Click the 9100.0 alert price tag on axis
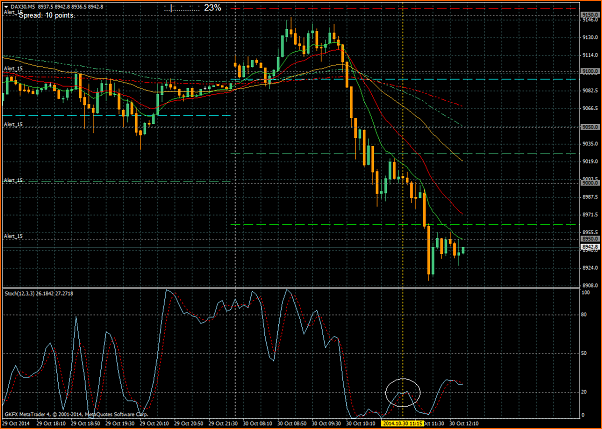 [x=590, y=71]
